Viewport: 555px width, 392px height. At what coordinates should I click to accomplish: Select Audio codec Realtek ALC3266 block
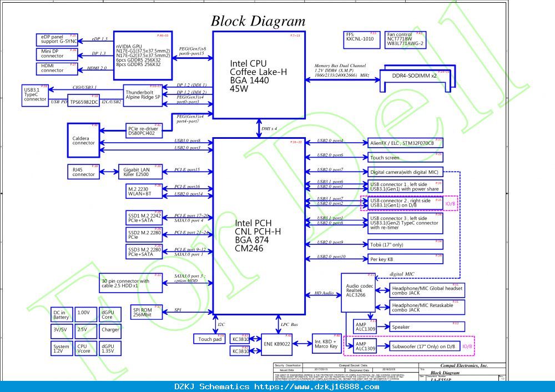(358, 293)
